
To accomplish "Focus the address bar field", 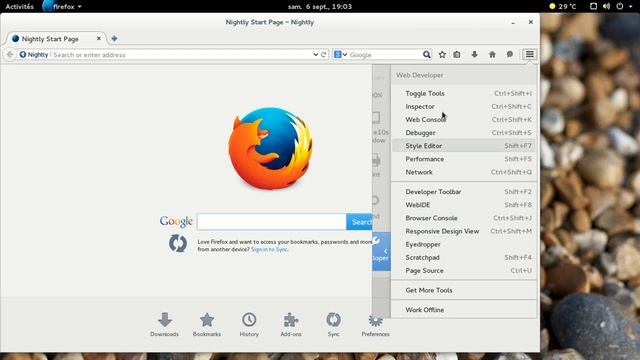I will pyautogui.click(x=181, y=54).
